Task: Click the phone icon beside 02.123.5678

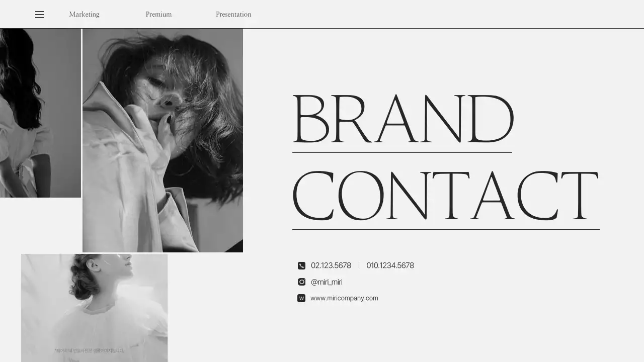Action: (301, 265)
